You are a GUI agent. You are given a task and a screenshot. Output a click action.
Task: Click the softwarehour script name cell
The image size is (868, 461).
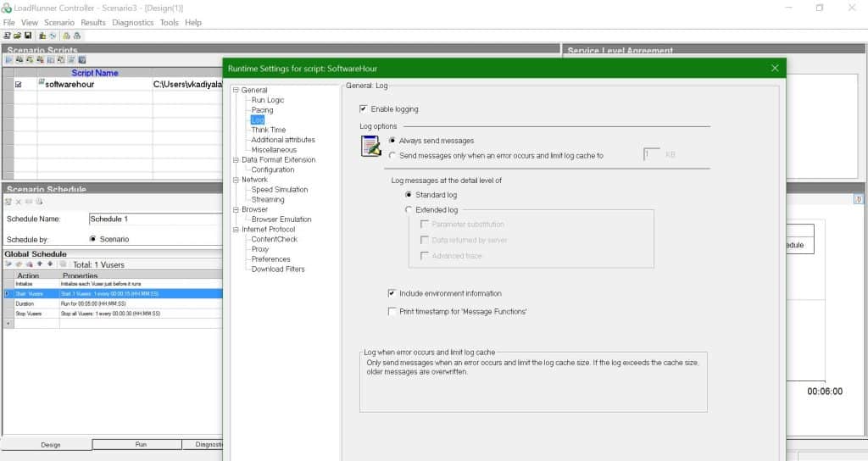(95, 84)
